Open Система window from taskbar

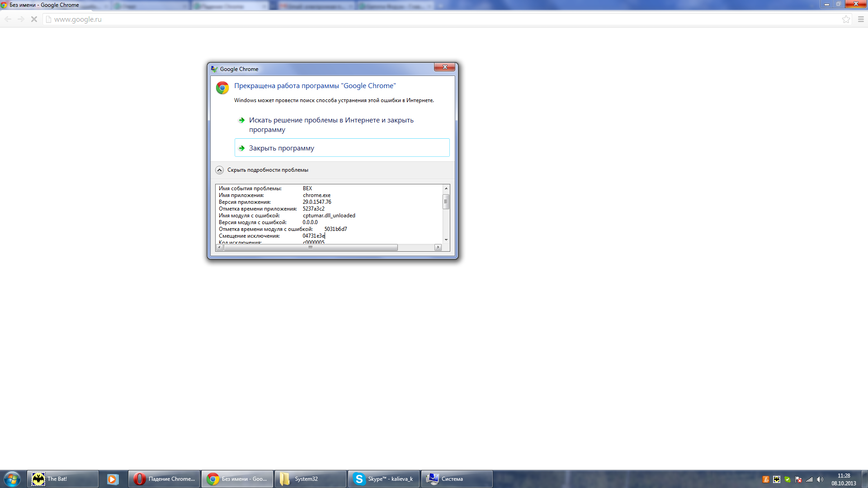456,479
